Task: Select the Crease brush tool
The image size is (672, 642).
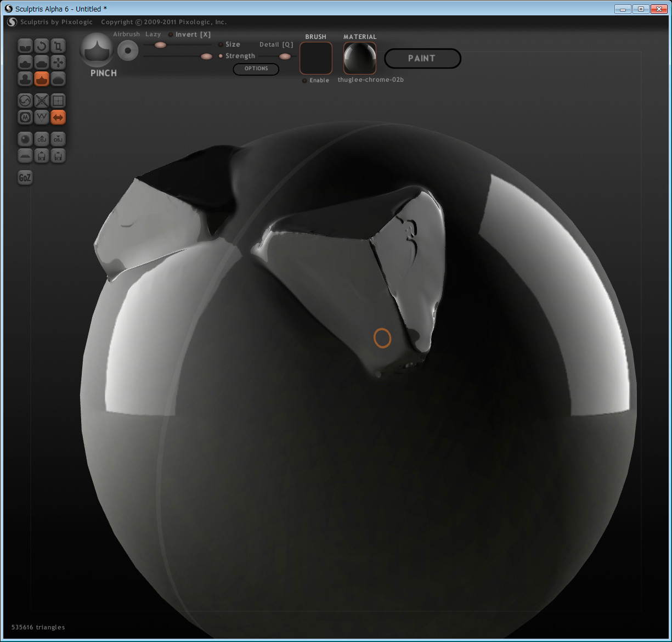Action: tap(25, 46)
